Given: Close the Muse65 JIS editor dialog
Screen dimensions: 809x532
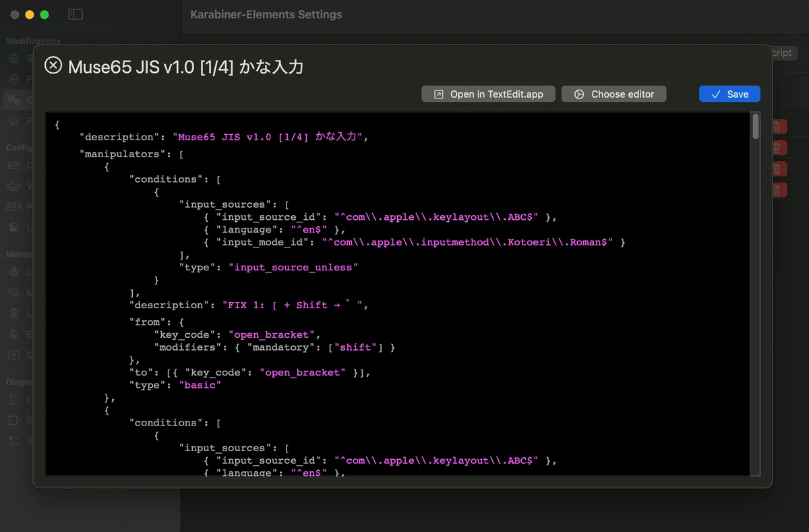Looking at the screenshot, I should (53, 65).
